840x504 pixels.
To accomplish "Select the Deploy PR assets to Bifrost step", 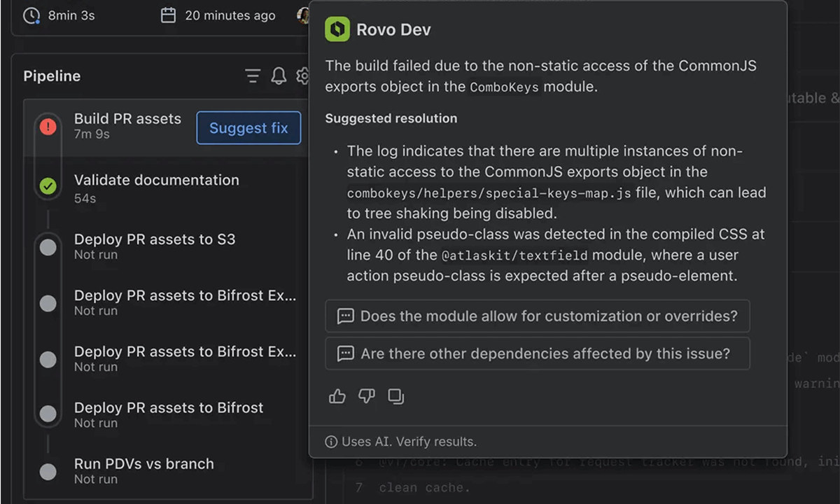I will 169,408.
